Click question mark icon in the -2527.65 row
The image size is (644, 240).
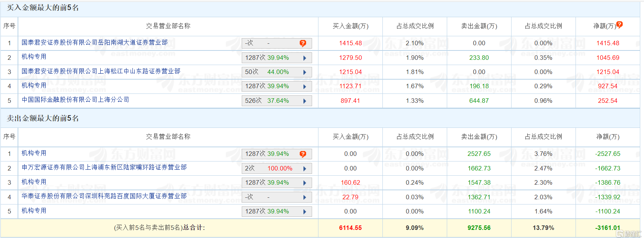303,154
